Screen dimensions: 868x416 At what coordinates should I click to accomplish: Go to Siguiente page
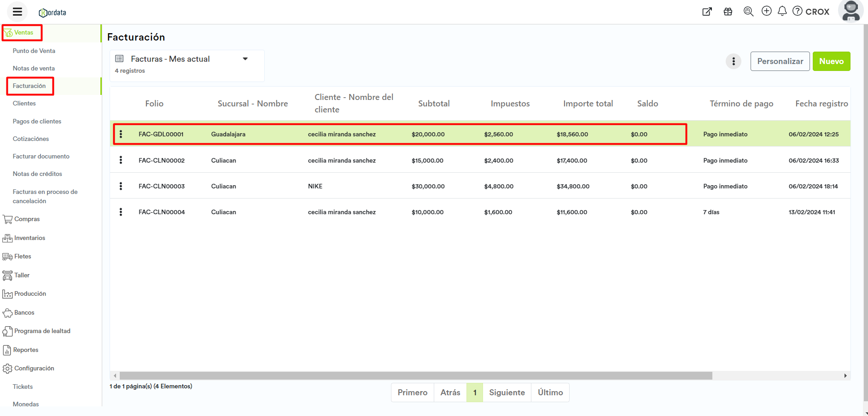point(507,393)
